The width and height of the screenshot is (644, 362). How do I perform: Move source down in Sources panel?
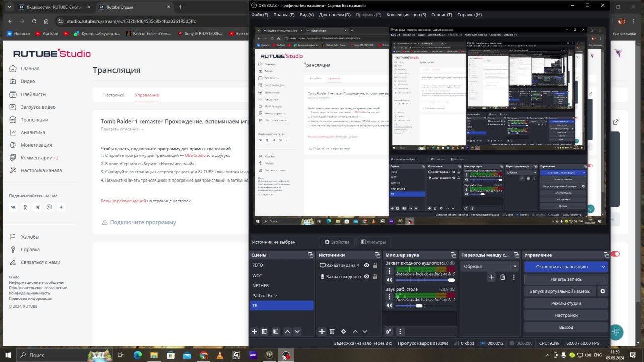pos(365,331)
